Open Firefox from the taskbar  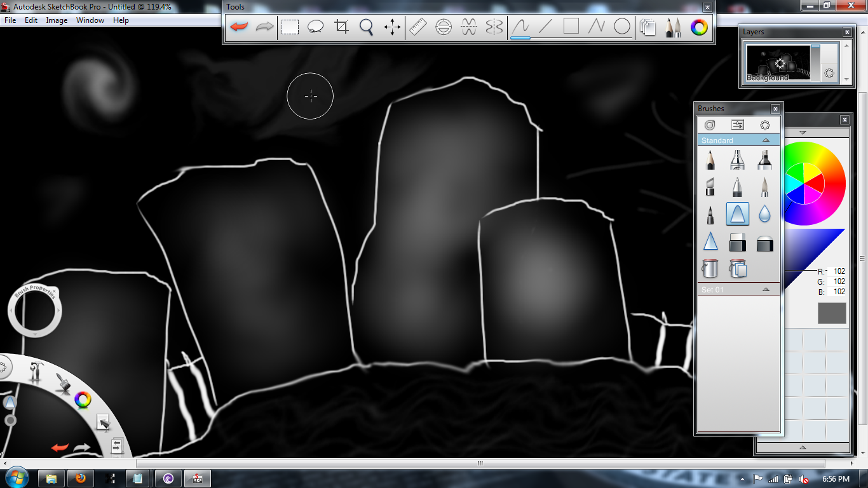pos(80,478)
